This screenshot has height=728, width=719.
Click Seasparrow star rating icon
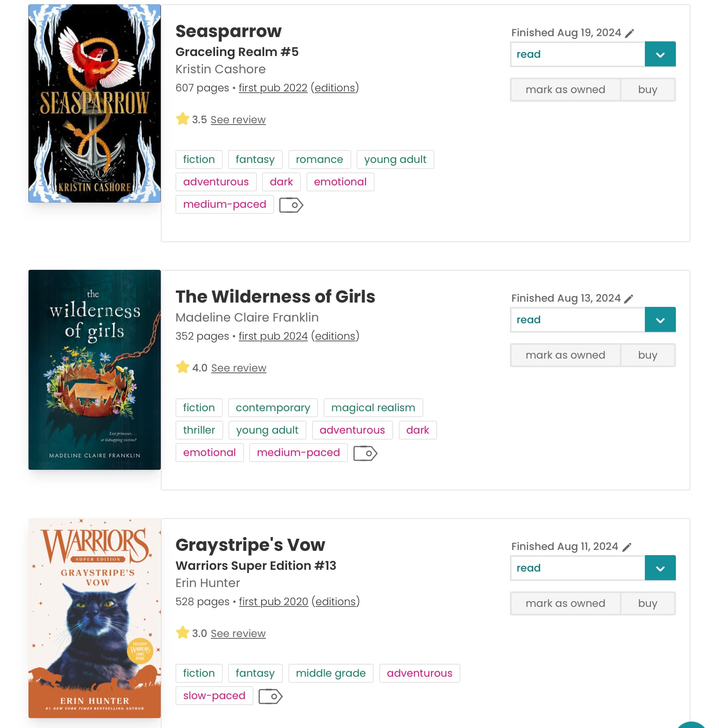click(183, 119)
